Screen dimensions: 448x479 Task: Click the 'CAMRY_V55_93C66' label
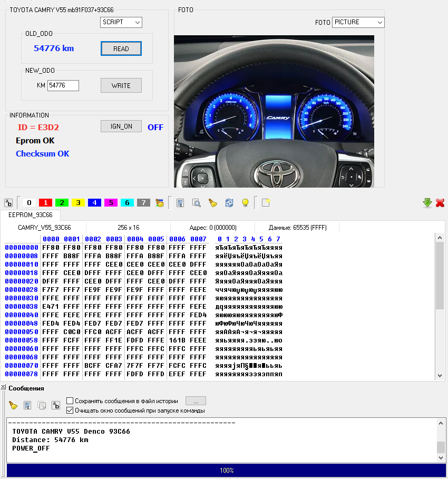pyautogui.click(x=44, y=228)
